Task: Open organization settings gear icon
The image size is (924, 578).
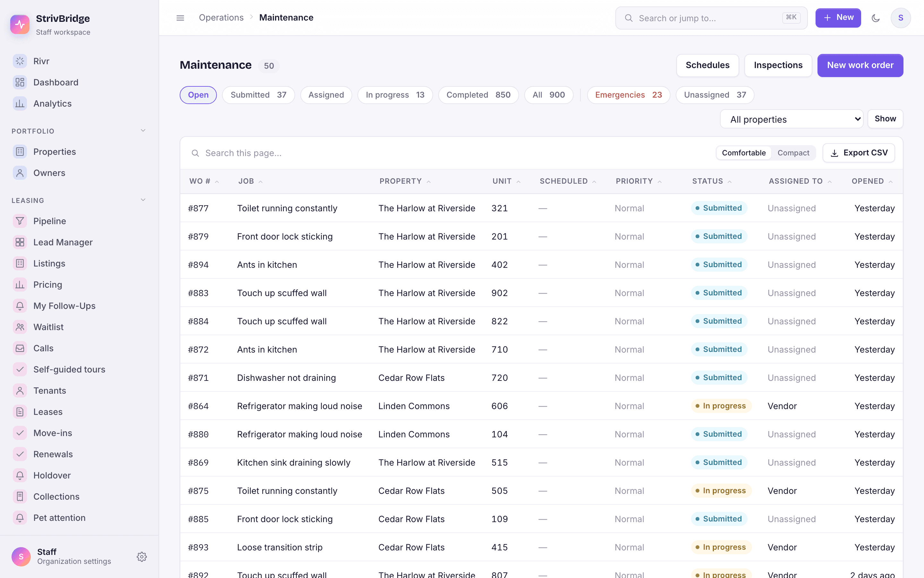Action: pos(142,556)
